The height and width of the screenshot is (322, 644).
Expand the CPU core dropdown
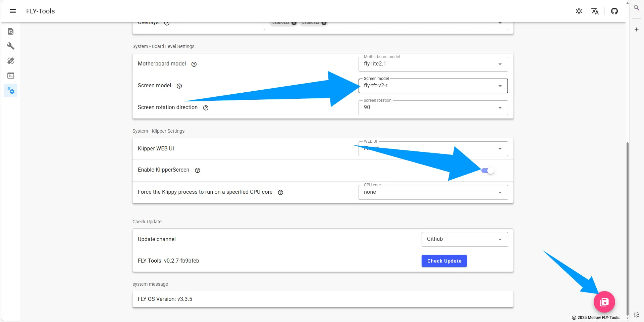point(433,192)
